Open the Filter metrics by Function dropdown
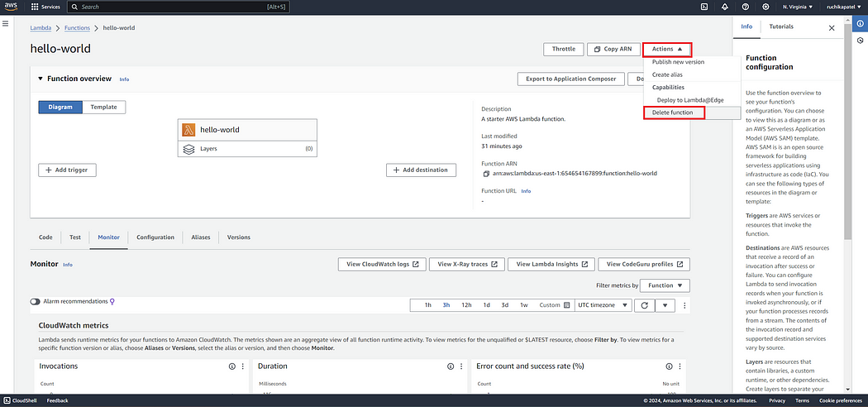The width and height of the screenshot is (868, 407). (x=666, y=285)
